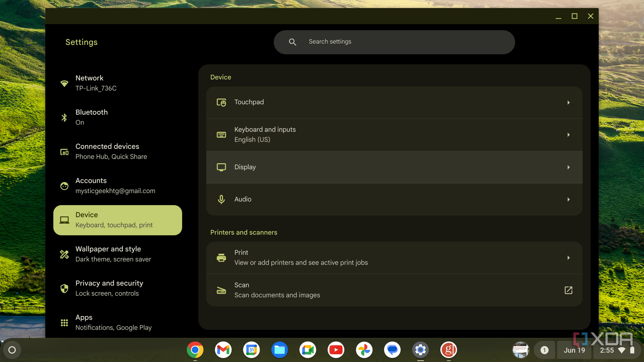The image size is (644, 362).
Task: Open Scan via external link icon
Action: 569,290
